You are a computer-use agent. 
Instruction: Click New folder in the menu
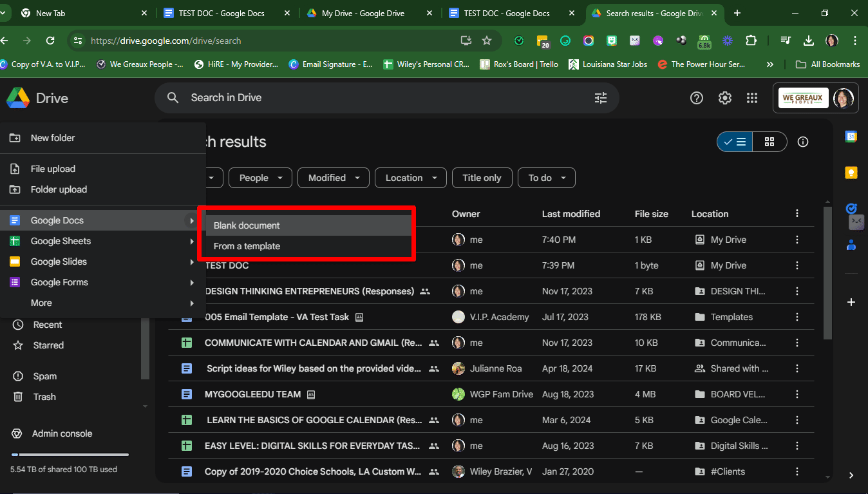click(x=53, y=138)
